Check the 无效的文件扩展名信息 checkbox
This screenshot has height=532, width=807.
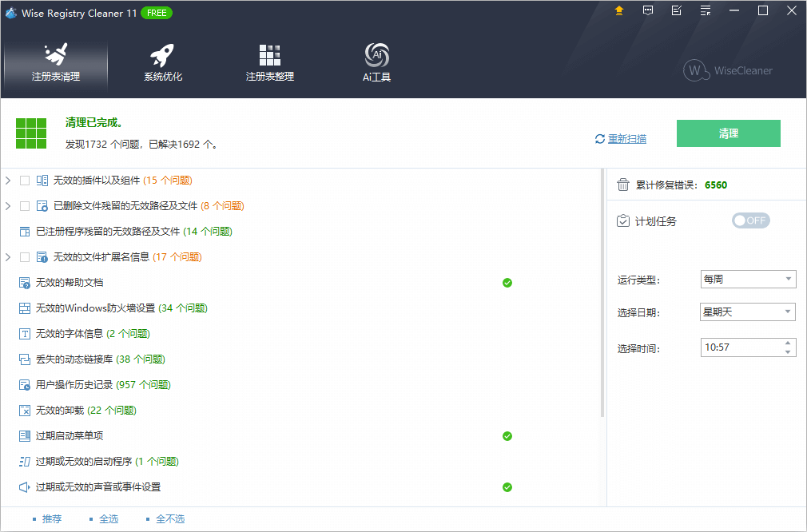[x=25, y=257]
